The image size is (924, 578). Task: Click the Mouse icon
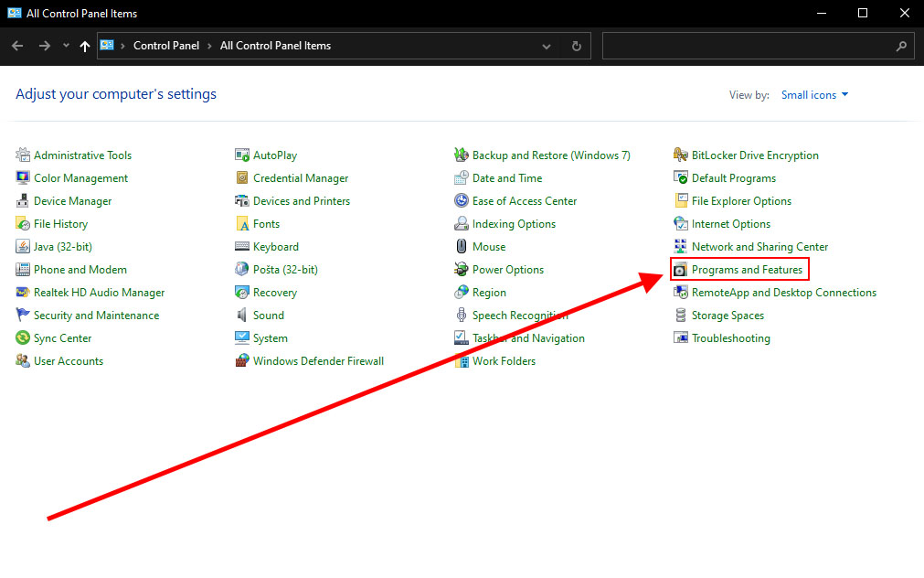click(x=461, y=247)
